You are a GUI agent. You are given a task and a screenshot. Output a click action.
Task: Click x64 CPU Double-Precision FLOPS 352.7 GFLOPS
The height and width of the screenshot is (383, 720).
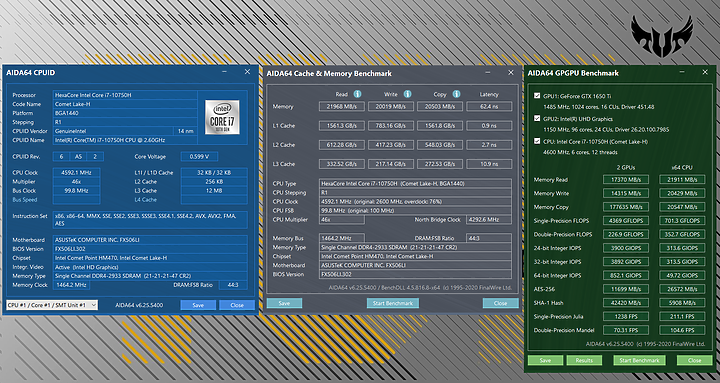[x=682, y=234]
